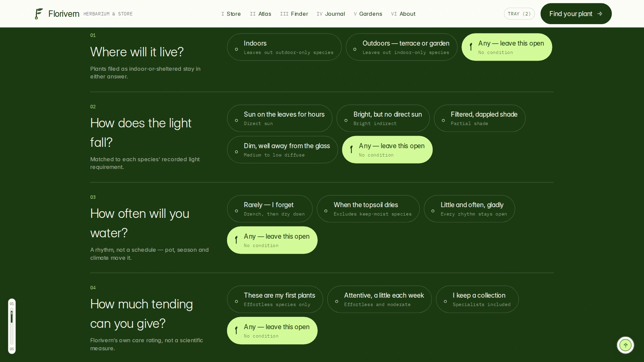644x362 pixels.
Task: Select Any — leave this open for location
Action: (506, 47)
